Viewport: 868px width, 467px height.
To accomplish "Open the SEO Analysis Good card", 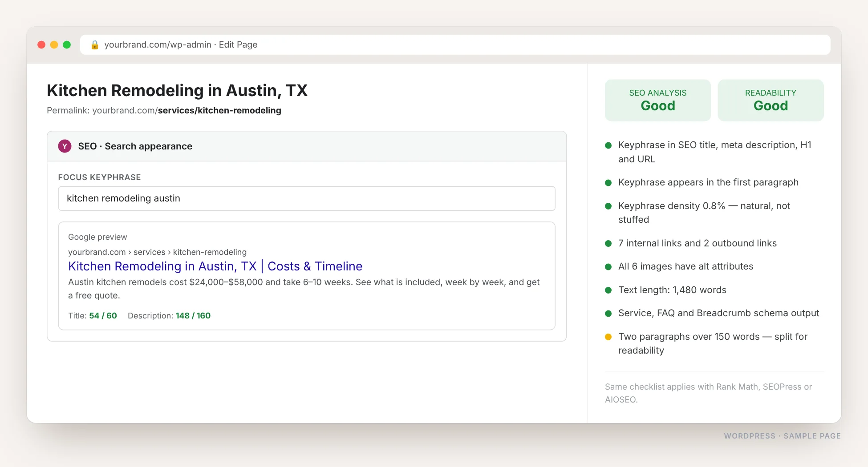I will (x=657, y=100).
